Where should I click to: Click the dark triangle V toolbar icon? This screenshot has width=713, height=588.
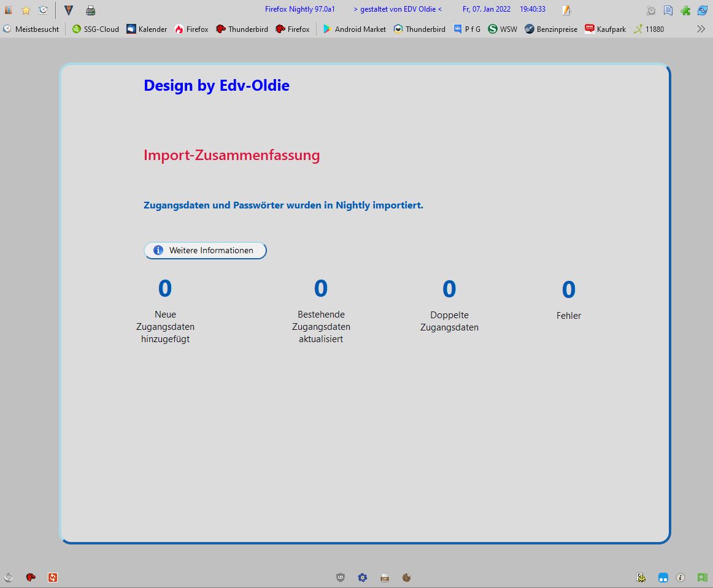coord(69,10)
